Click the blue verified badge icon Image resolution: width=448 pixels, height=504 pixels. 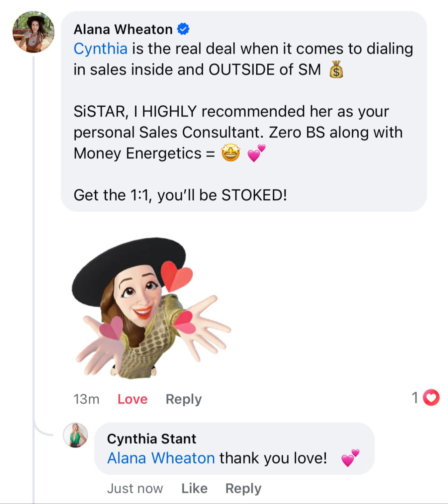click(183, 29)
